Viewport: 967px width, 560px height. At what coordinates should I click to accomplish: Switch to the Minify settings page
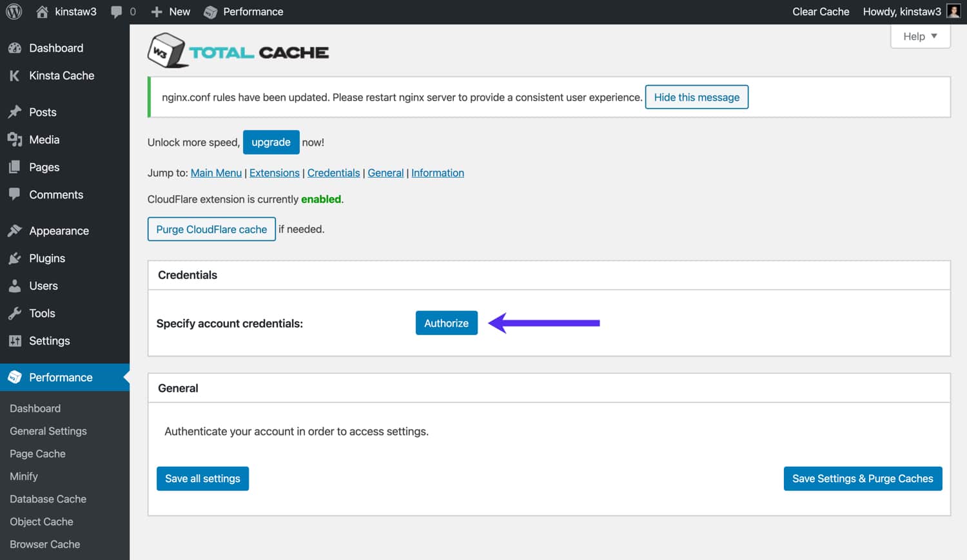click(23, 476)
